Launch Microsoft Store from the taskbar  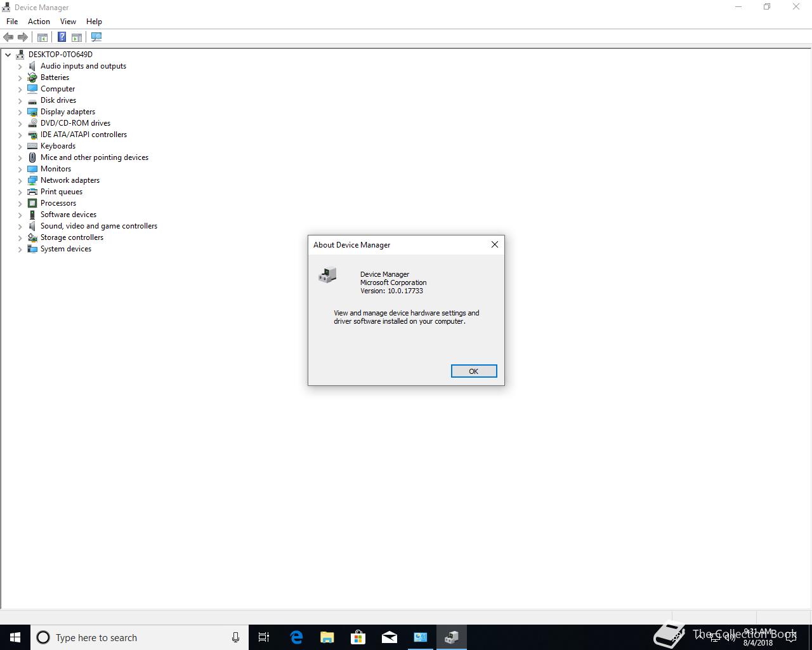[x=358, y=637]
